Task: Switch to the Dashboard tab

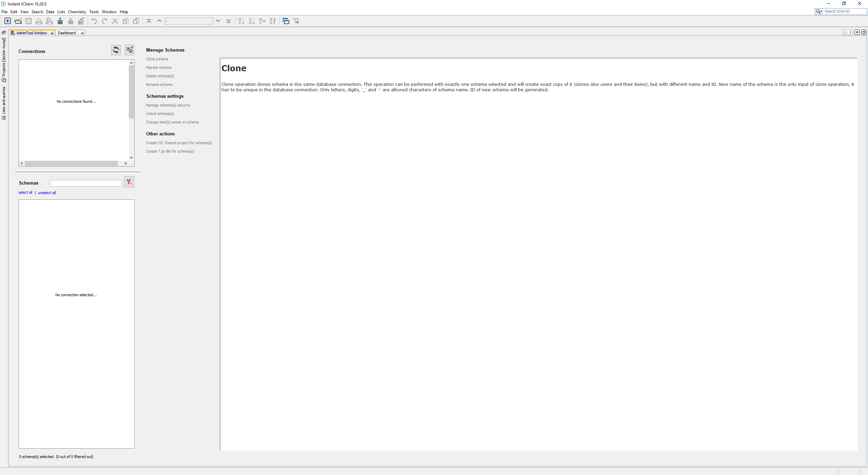Action: click(x=66, y=33)
